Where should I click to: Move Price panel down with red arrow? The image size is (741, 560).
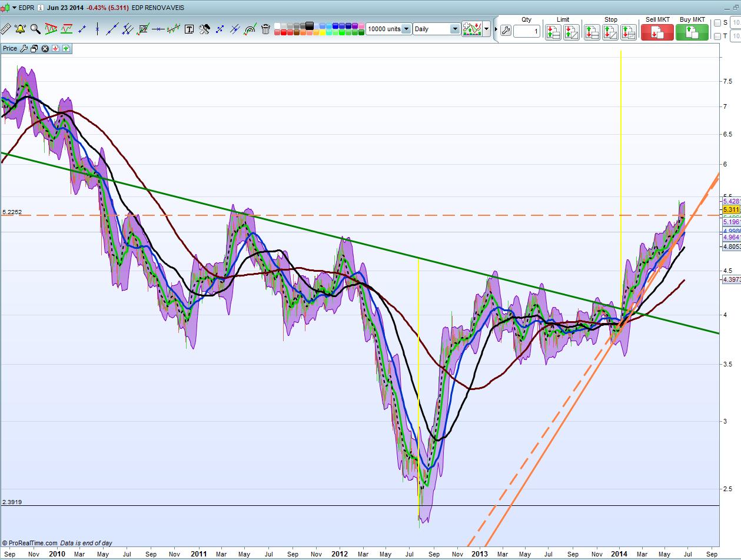tap(55, 48)
